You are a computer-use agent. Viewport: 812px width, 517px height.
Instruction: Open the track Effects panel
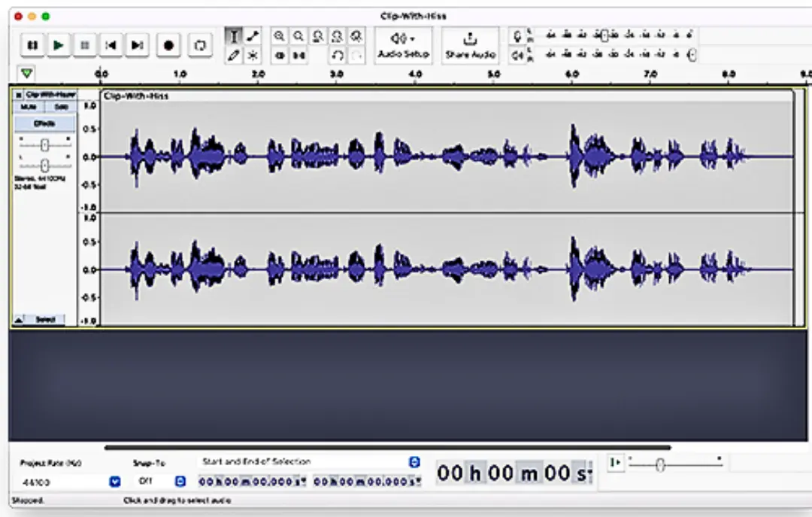tap(44, 123)
